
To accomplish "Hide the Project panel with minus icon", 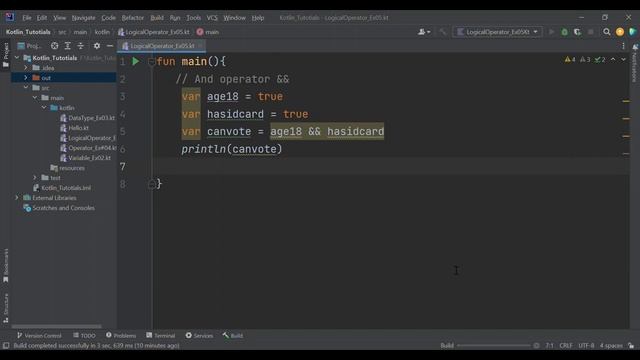I will click(110, 46).
